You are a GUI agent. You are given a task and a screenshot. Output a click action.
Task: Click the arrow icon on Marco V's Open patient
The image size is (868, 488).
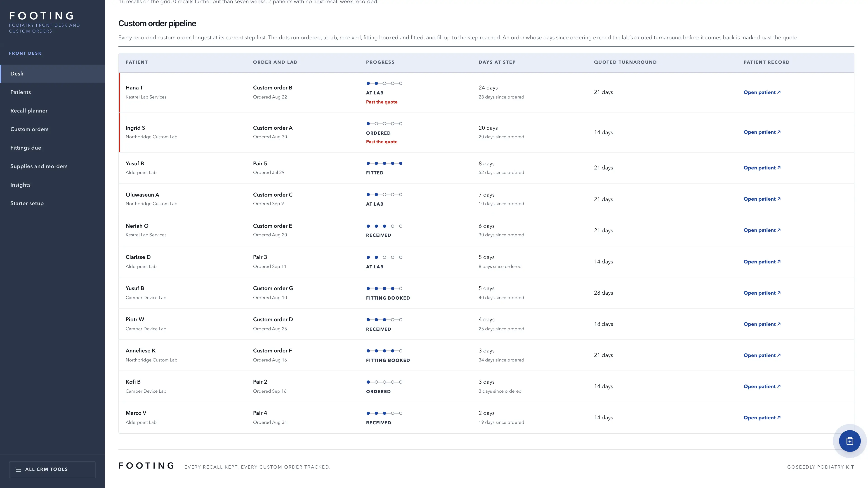pyautogui.click(x=779, y=417)
